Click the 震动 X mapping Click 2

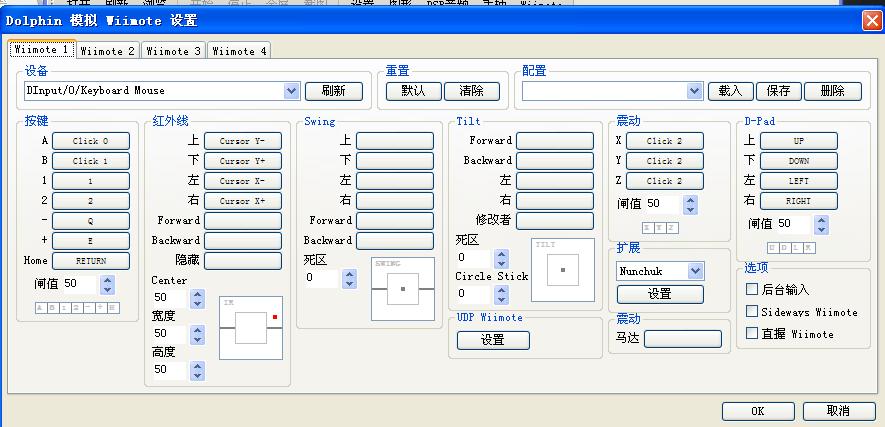click(665, 141)
